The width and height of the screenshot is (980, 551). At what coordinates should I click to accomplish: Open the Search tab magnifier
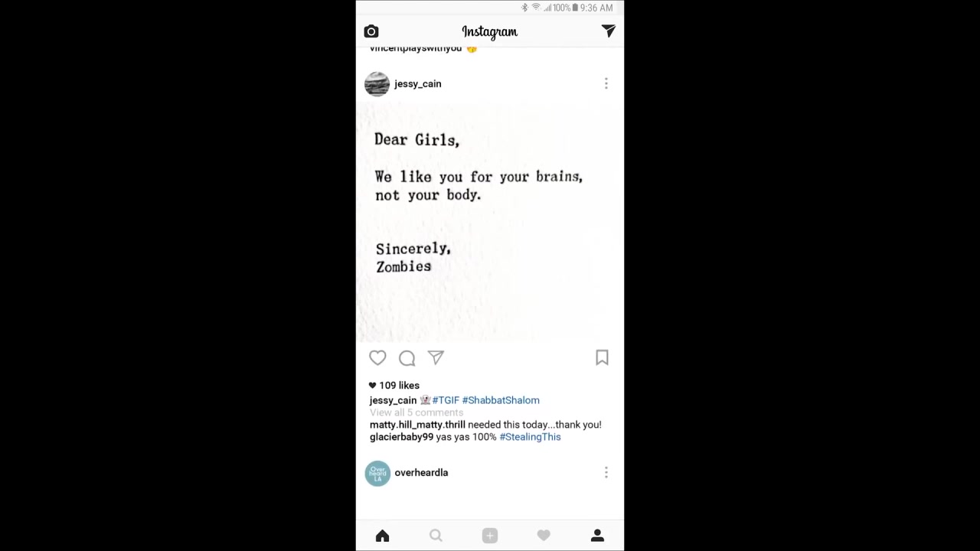[436, 536]
